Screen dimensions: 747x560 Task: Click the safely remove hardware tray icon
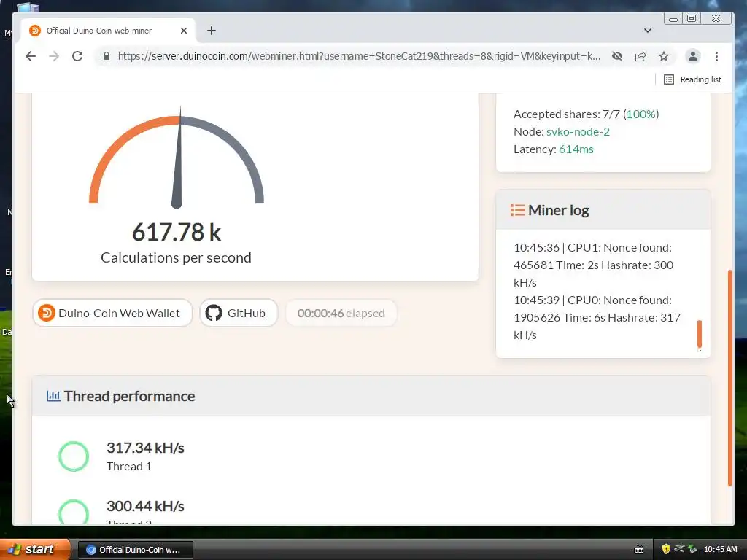[x=692, y=549]
